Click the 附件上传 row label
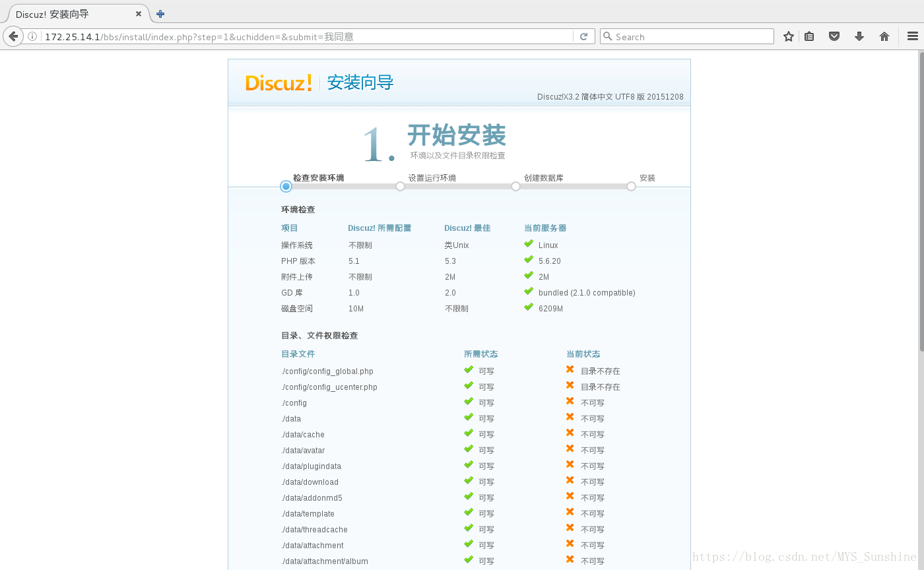This screenshot has width=924, height=570. (x=297, y=277)
